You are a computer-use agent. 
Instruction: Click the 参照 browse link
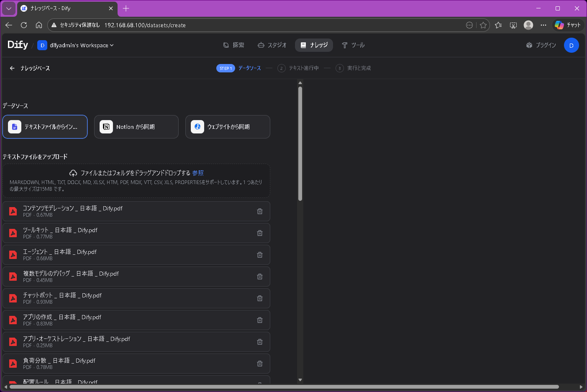click(x=198, y=173)
